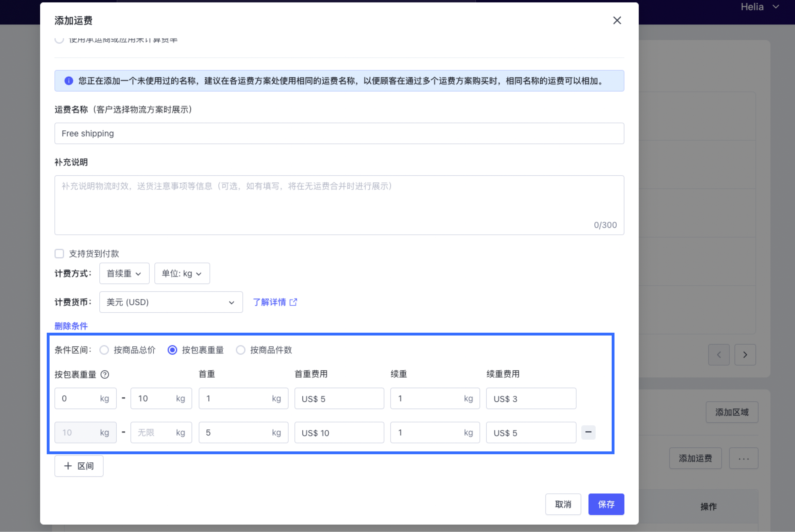Click external link icon next to 了解详情
This screenshot has width=795, height=532.
coord(293,302)
